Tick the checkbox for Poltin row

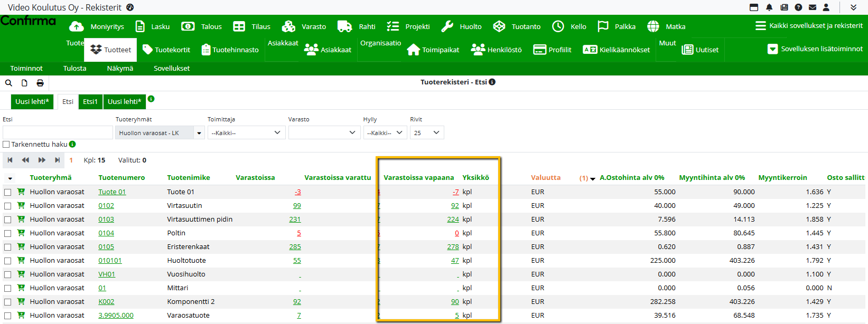pos(8,233)
